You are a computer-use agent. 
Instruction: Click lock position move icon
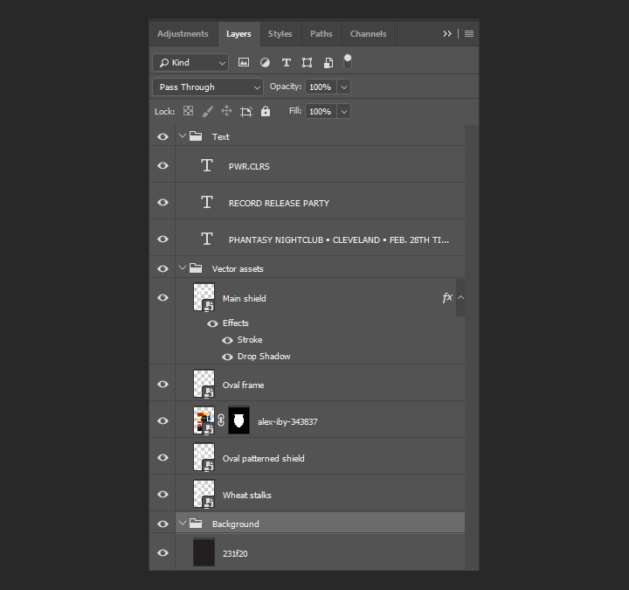(x=227, y=111)
